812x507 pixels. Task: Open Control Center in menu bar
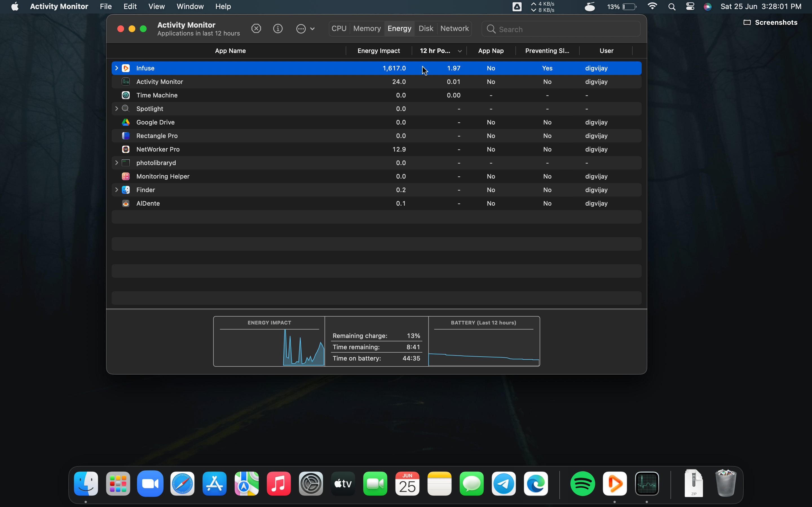690,6
